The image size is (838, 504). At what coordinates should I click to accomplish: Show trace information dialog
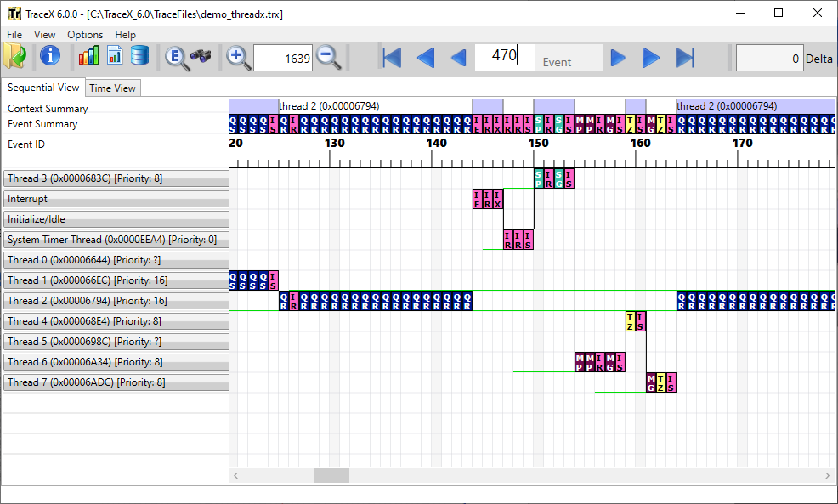pyautogui.click(x=49, y=57)
